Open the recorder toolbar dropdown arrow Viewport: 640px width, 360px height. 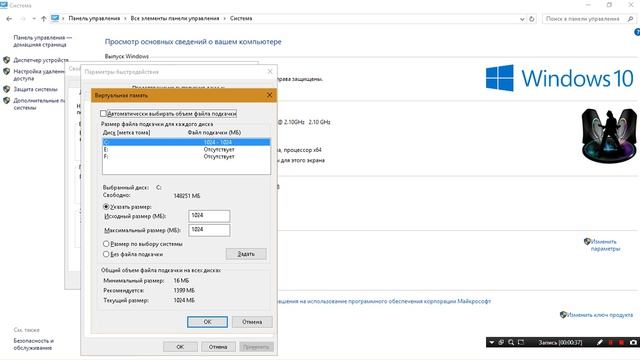pos(492,342)
